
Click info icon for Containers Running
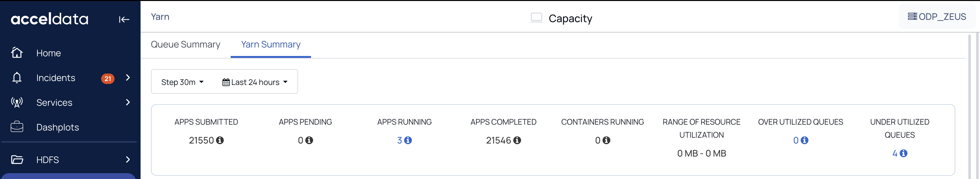point(606,140)
